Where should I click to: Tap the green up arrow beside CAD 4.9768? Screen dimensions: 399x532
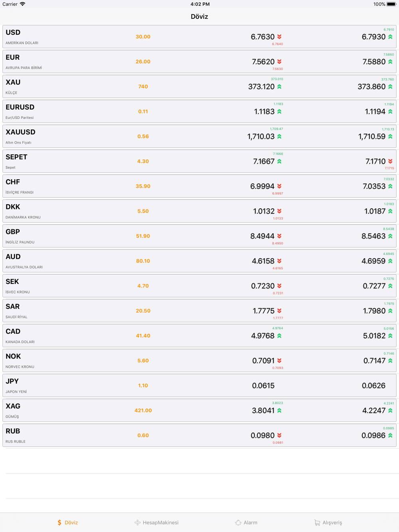tap(279, 336)
